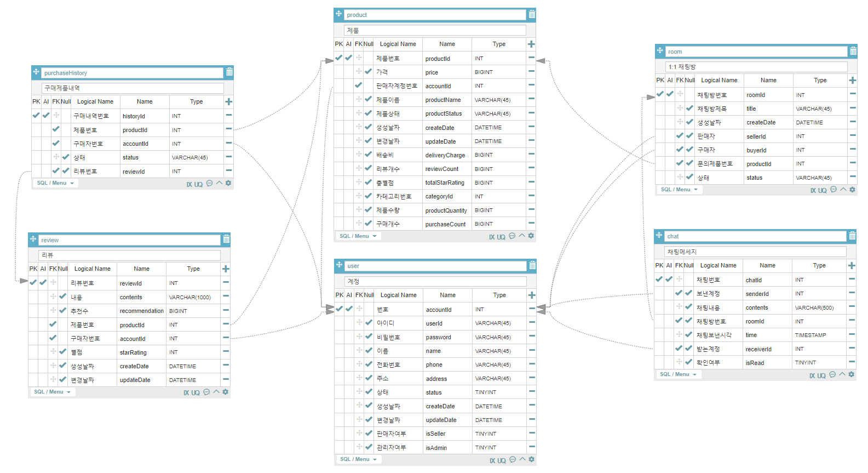Delete the room table with trash icon
Image resolution: width=868 pixels, height=473 pixels.
coord(853,51)
